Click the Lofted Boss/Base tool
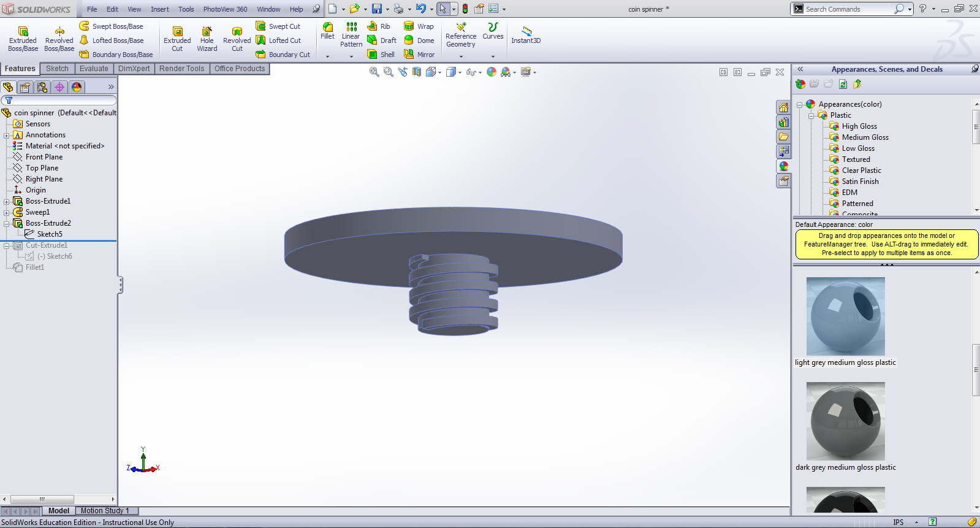This screenshot has width=980, height=528. click(111, 40)
